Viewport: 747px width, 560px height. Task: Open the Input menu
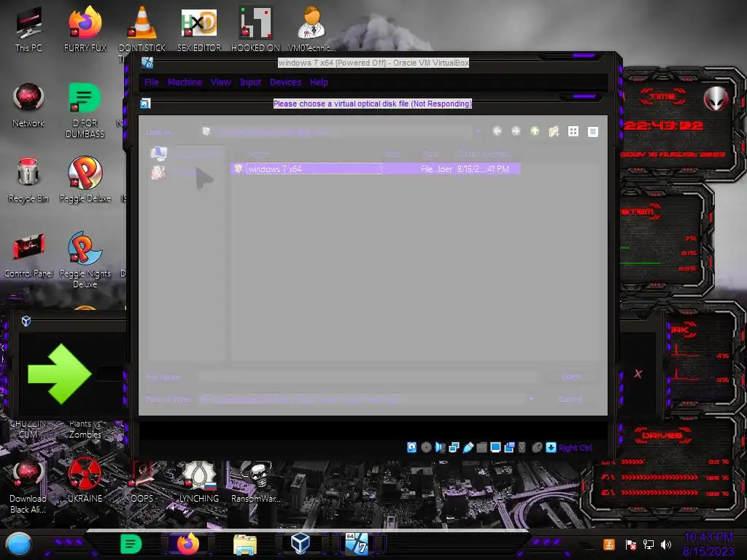tap(251, 82)
